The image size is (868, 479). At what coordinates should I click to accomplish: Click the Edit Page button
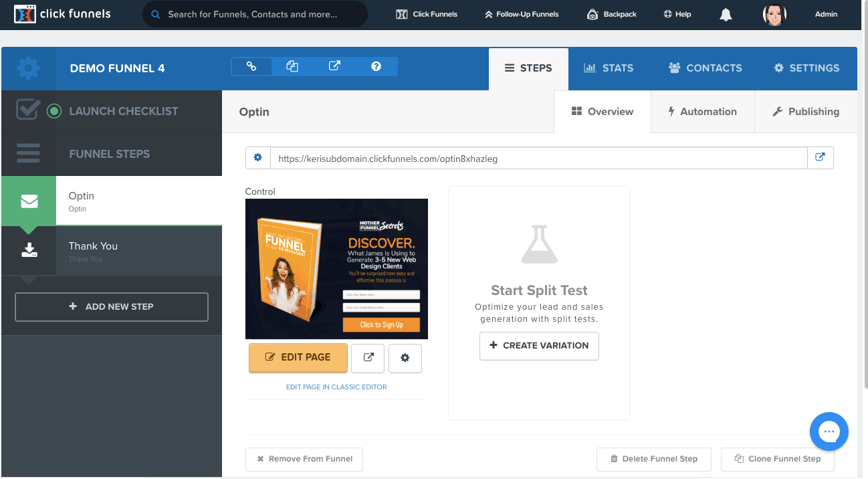(x=298, y=357)
